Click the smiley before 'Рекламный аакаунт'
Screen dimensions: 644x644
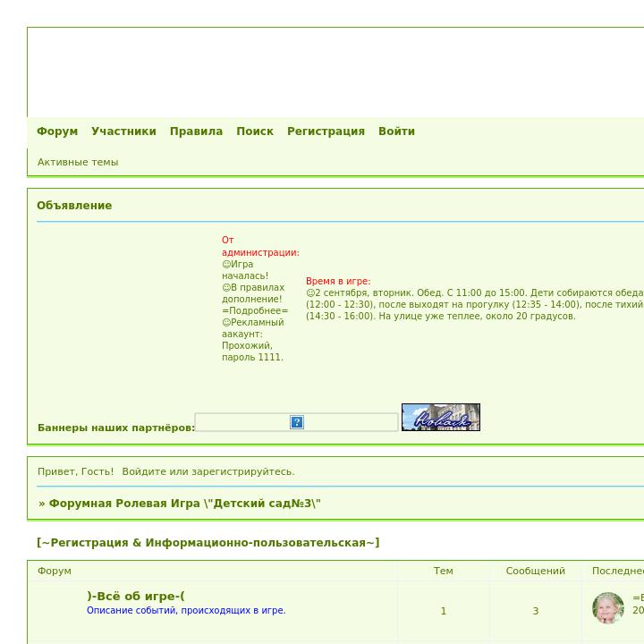pos(226,322)
